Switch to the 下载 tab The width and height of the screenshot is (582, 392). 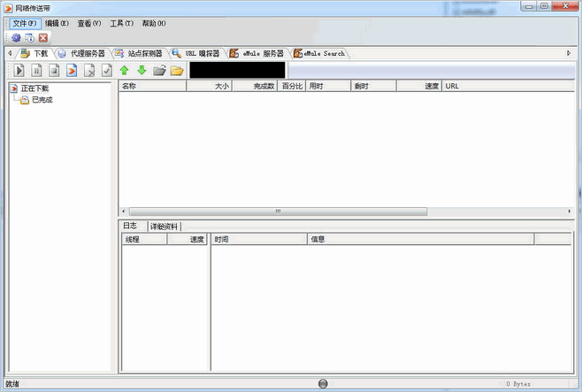pos(34,53)
